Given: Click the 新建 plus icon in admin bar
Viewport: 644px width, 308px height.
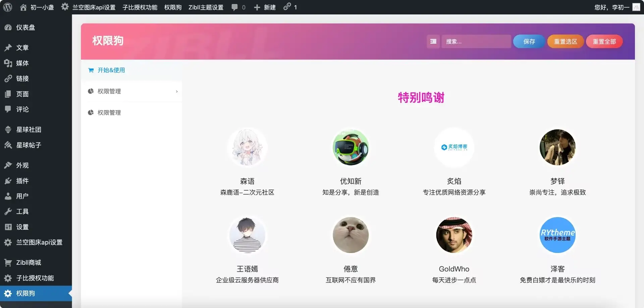Looking at the screenshot, I should pos(257,7).
